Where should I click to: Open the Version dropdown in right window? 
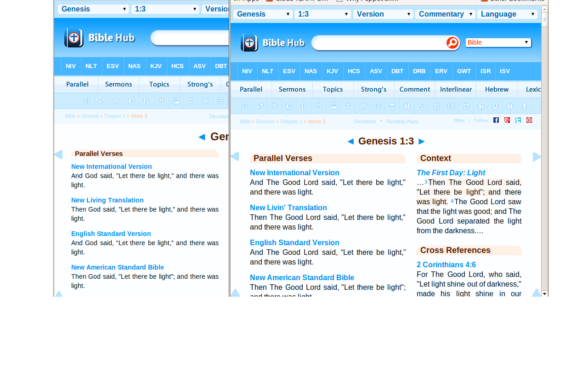[383, 14]
